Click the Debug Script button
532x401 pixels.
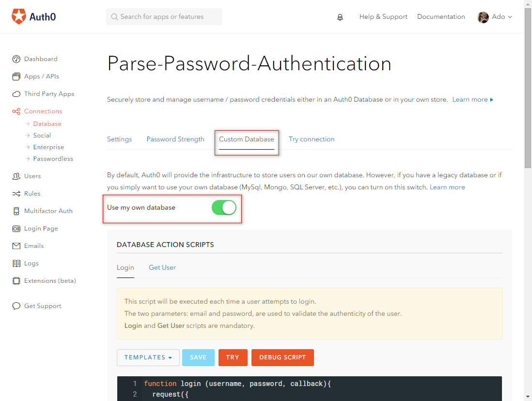(282, 357)
